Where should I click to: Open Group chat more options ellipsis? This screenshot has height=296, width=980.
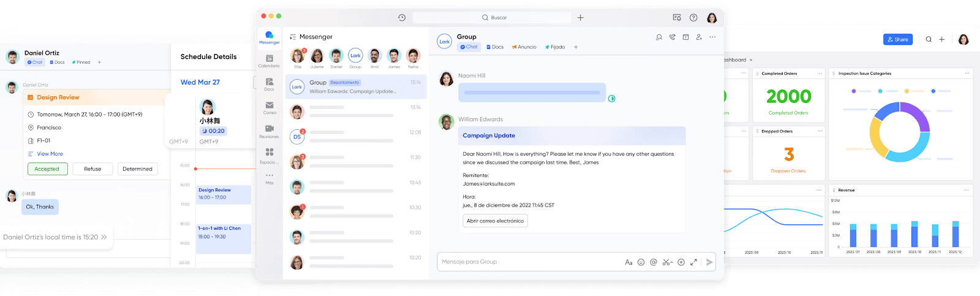(x=712, y=37)
